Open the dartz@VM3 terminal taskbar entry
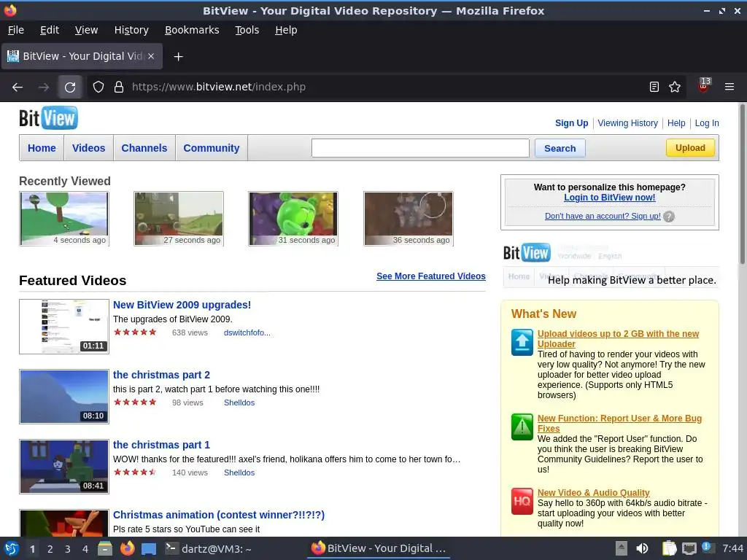The height and width of the screenshot is (560, 747). [x=208, y=548]
